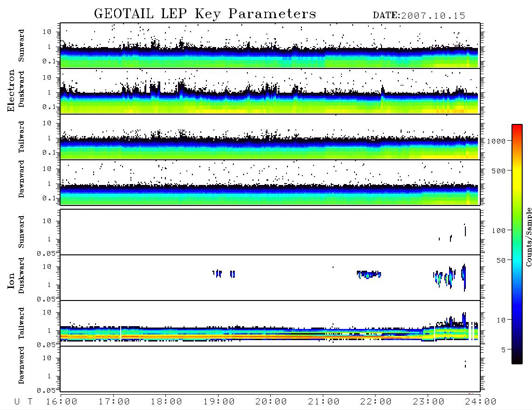Image resolution: width=532 pixels, height=410 pixels.
Task: Click the 5 colorbar tick value
Action: coord(504,350)
